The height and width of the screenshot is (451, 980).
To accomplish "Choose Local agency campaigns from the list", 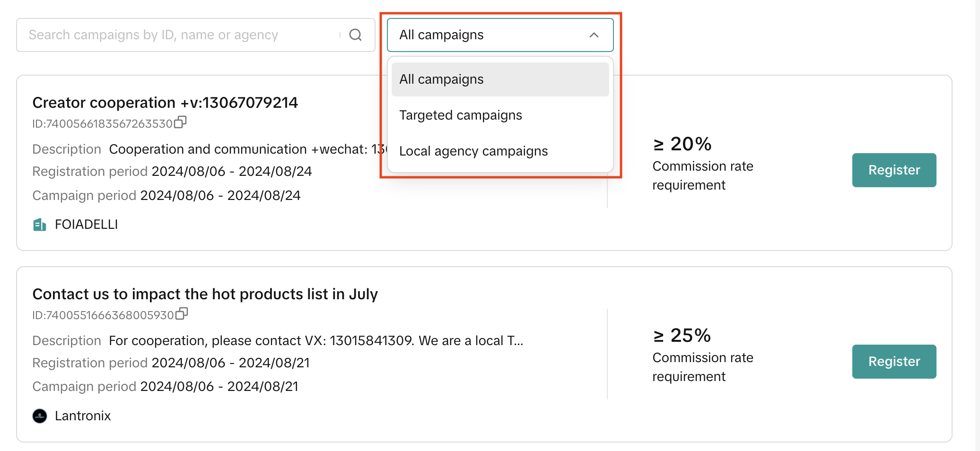I will coord(473,151).
